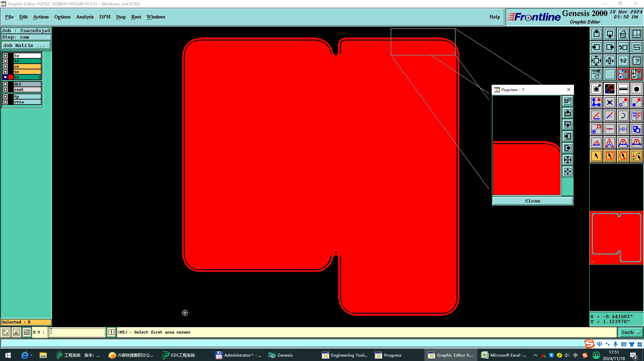Click the home view icon
The width and height of the screenshot is (644, 361).
pos(623,34)
